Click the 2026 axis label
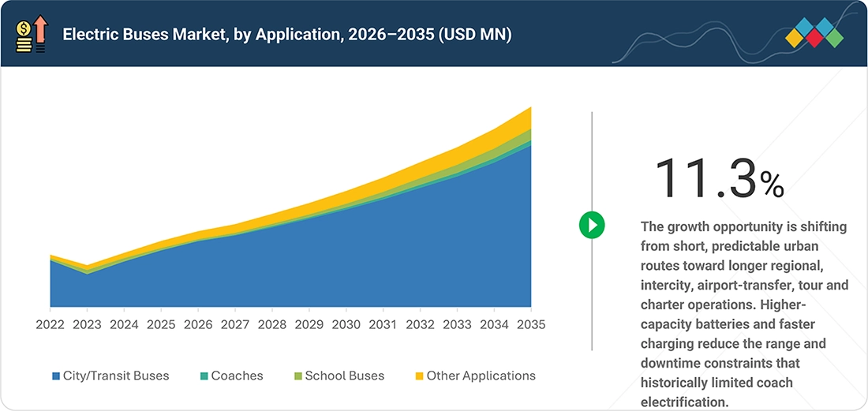The height and width of the screenshot is (411, 868). coord(198,325)
